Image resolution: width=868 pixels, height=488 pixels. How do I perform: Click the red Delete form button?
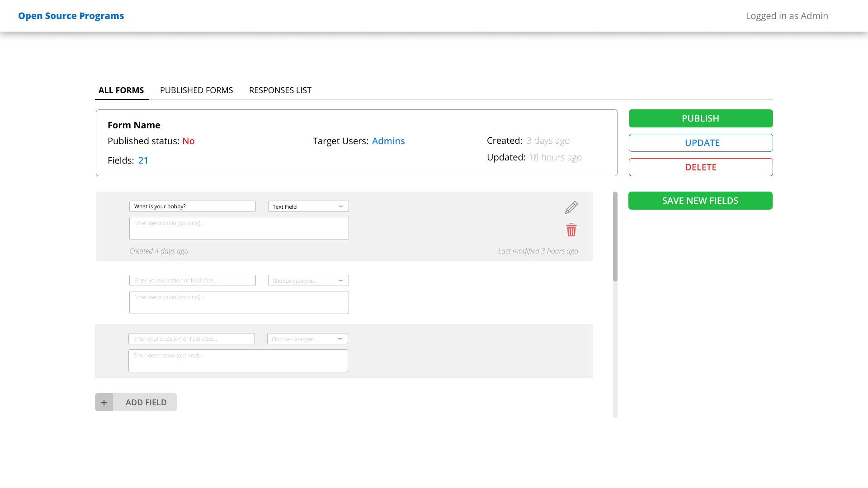point(700,167)
